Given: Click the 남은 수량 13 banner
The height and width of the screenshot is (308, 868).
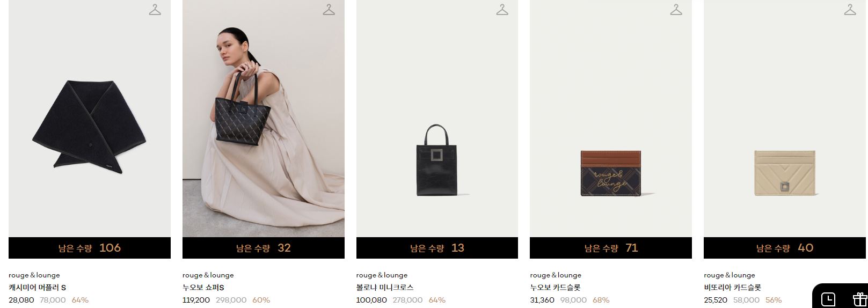Looking at the screenshot, I should click(x=437, y=248).
